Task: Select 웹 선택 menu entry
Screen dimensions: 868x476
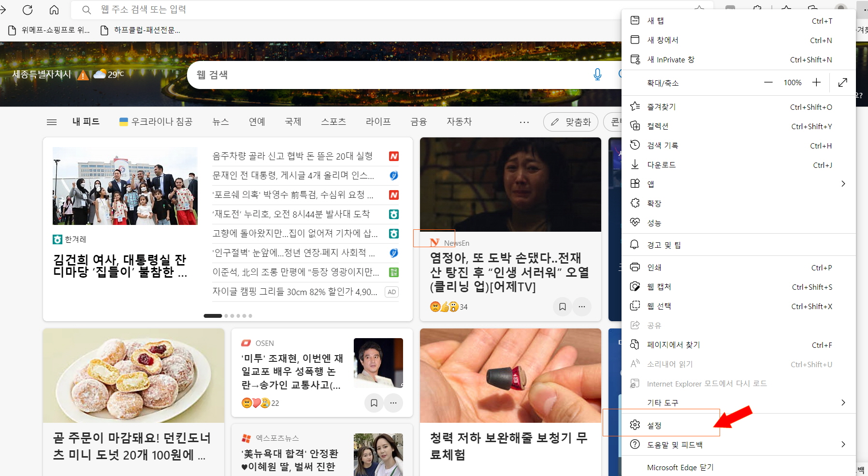Action: pos(738,306)
